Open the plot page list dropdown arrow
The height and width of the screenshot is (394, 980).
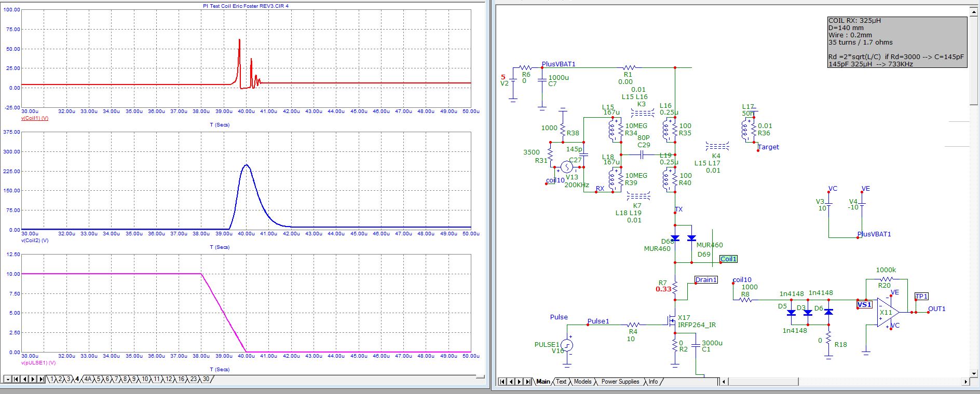[7, 379]
